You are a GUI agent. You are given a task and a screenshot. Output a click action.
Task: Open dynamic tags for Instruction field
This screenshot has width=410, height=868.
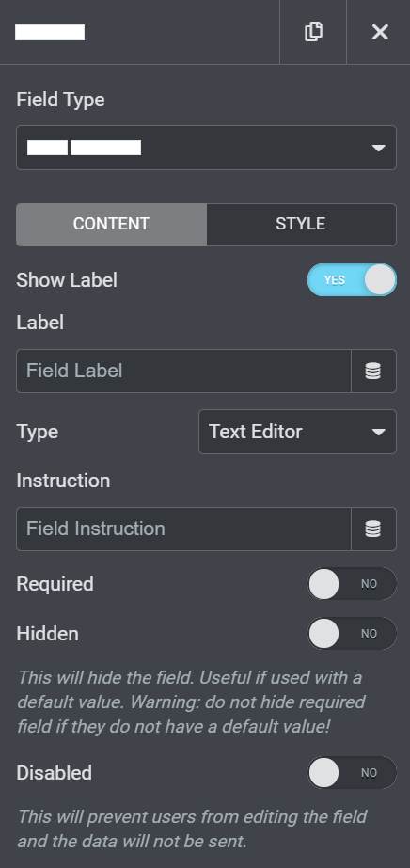pos(373,529)
